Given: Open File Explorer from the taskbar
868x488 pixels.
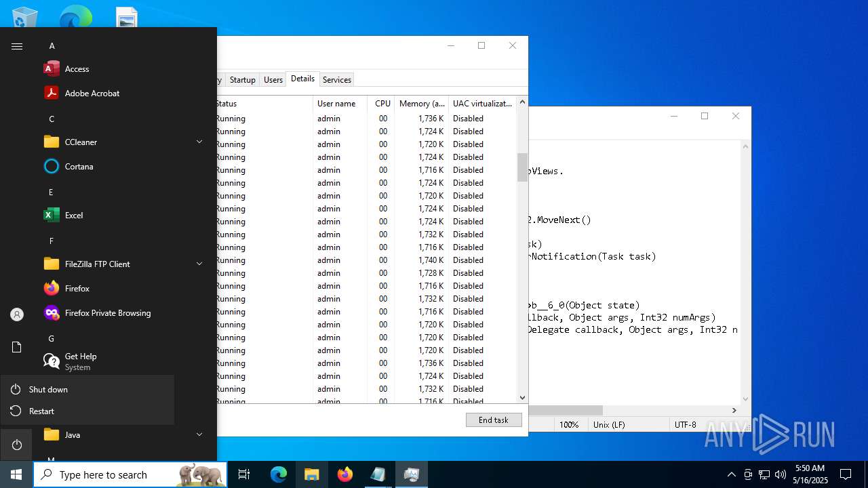Looking at the screenshot, I should coord(311,474).
